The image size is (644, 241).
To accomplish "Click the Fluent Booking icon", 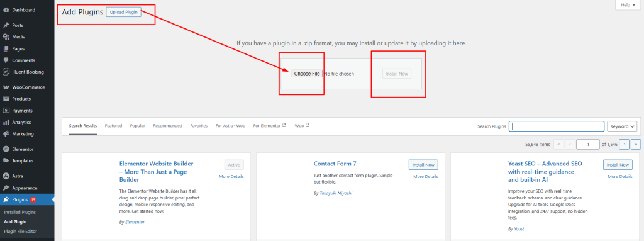I will [6, 72].
